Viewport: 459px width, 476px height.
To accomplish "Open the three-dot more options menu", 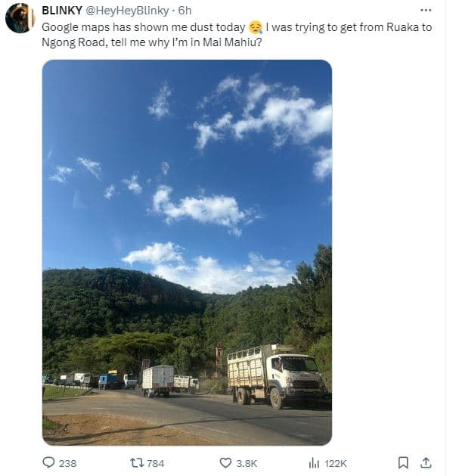I will pyautogui.click(x=426, y=11).
